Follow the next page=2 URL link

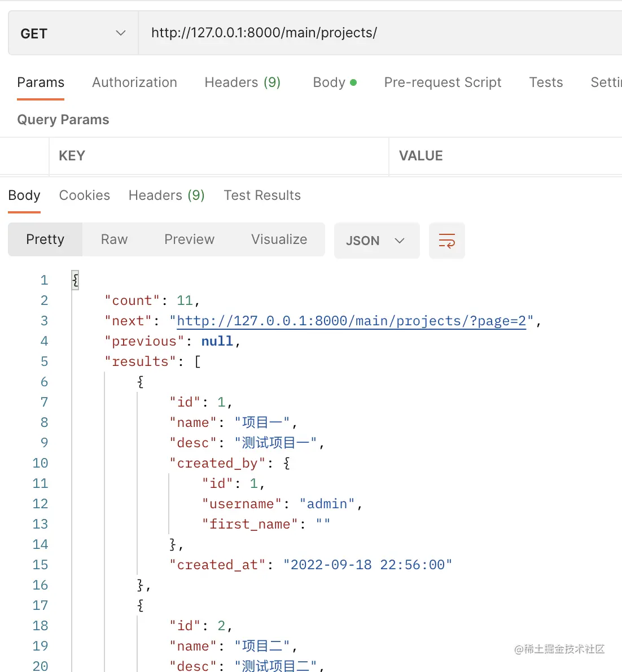(x=351, y=321)
